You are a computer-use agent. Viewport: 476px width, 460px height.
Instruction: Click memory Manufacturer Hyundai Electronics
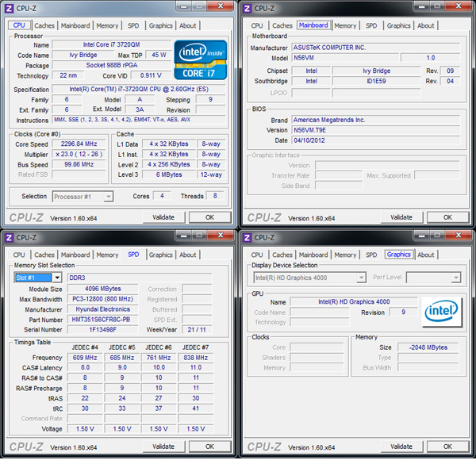[103, 309]
